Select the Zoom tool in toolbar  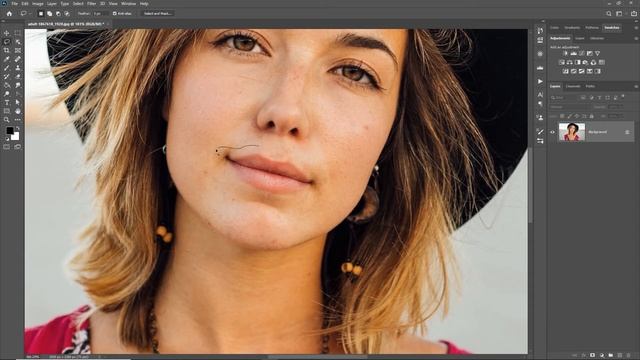pos(7,120)
